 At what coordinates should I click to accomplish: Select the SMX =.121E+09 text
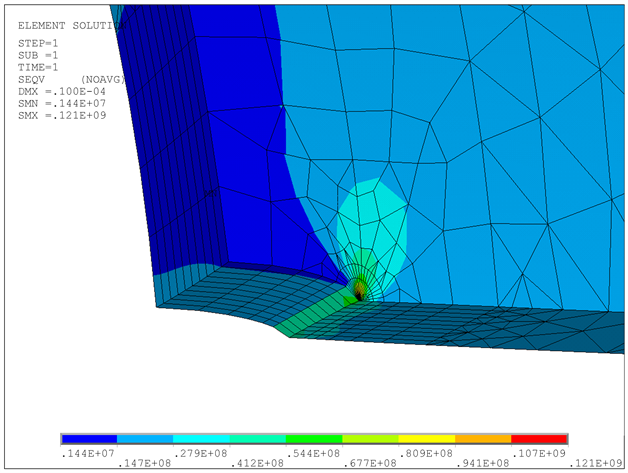click(62, 115)
